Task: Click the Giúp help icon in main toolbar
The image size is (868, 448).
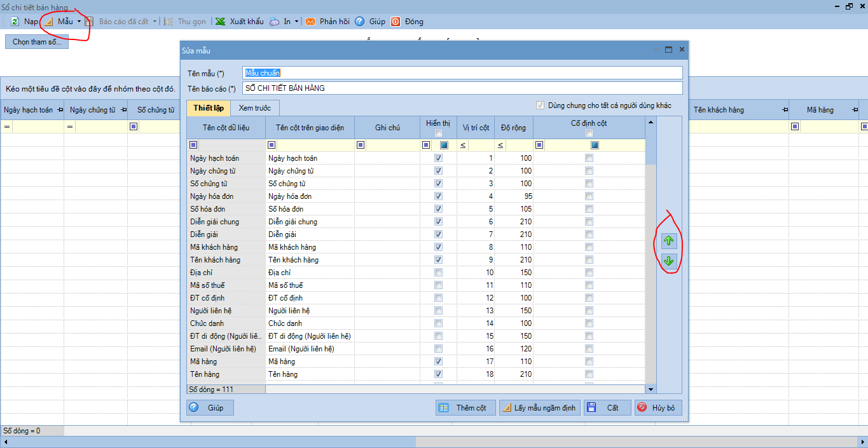Action: [360, 22]
